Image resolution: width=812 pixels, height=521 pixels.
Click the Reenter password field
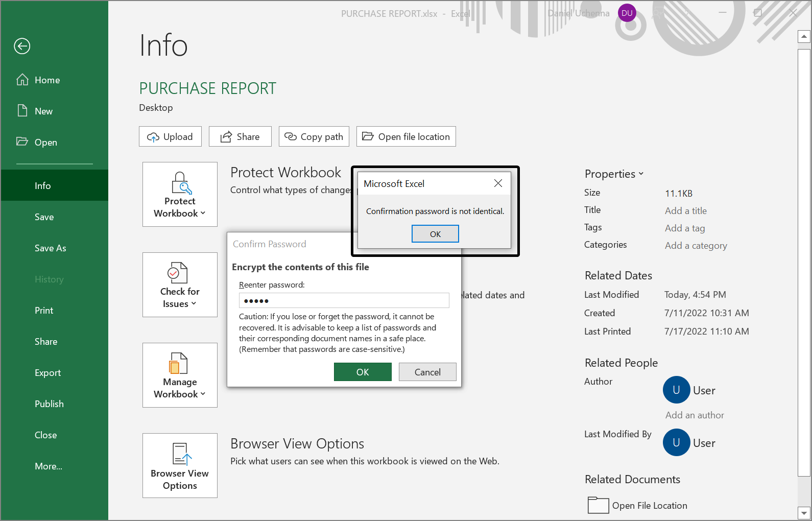(344, 300)
